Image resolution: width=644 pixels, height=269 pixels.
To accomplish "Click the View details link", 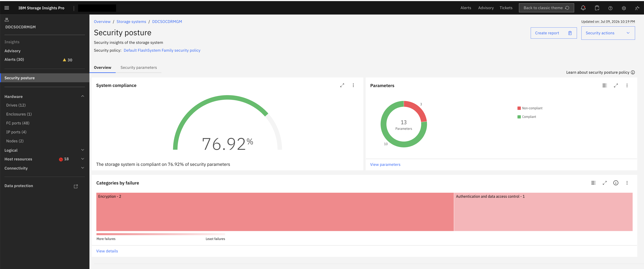I will point(107,251).
